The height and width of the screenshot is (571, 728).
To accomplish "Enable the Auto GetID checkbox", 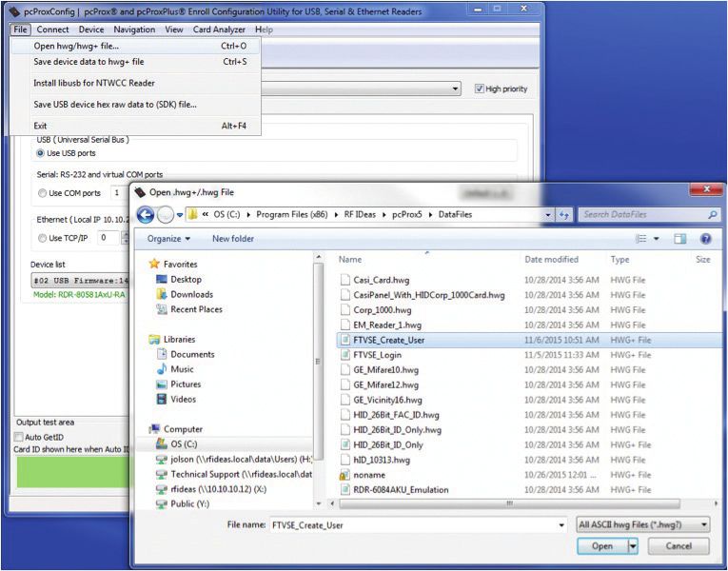I will click(x=19, y=437).
